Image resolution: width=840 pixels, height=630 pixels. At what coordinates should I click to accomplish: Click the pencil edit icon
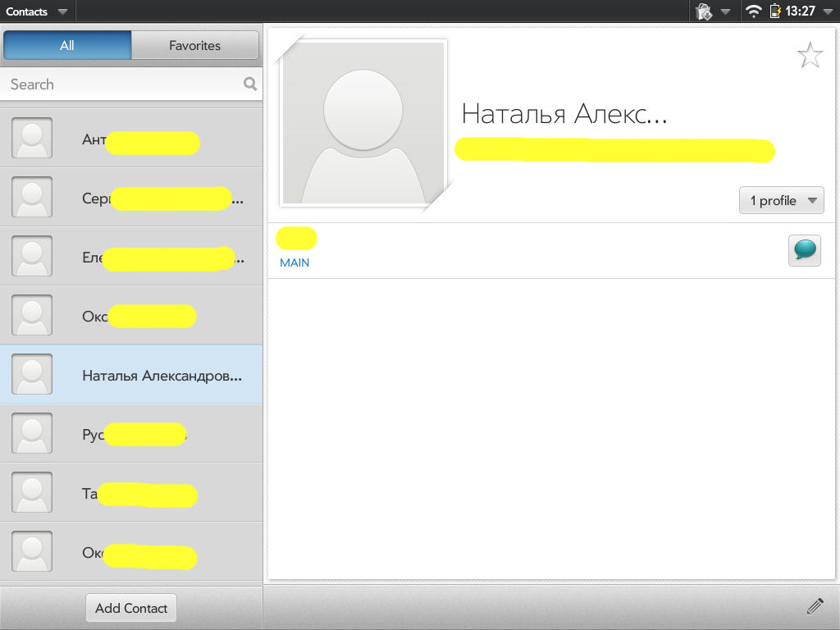[x=815, y=606]
